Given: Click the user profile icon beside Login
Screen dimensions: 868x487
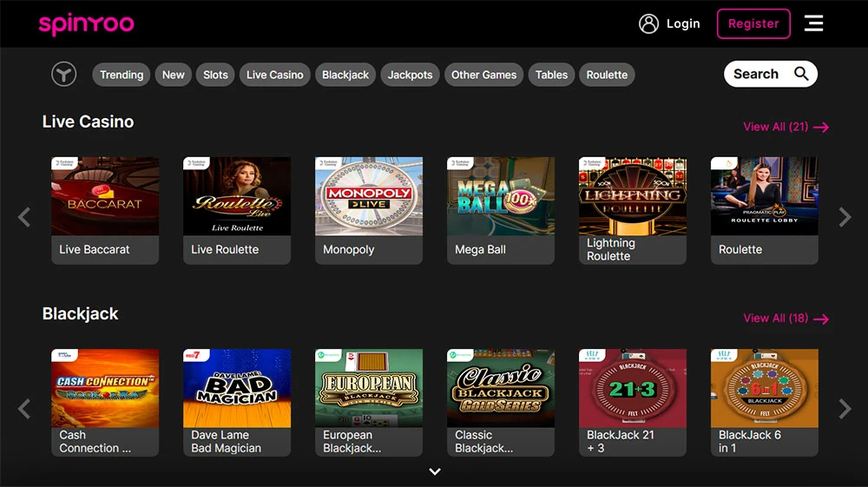Looking at the screenshot, I should tap(648, 23).
